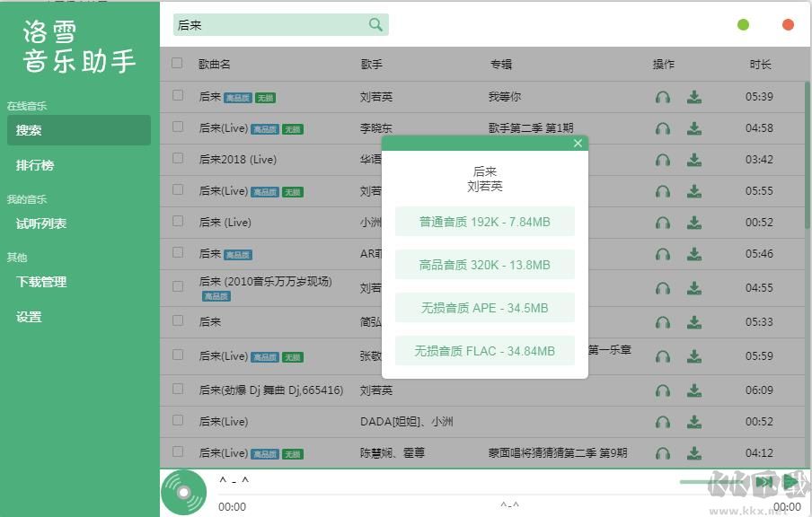812x517 pixels.
Task: Click album 歌手第二季 第1期
Action: (x=531, y=127)
